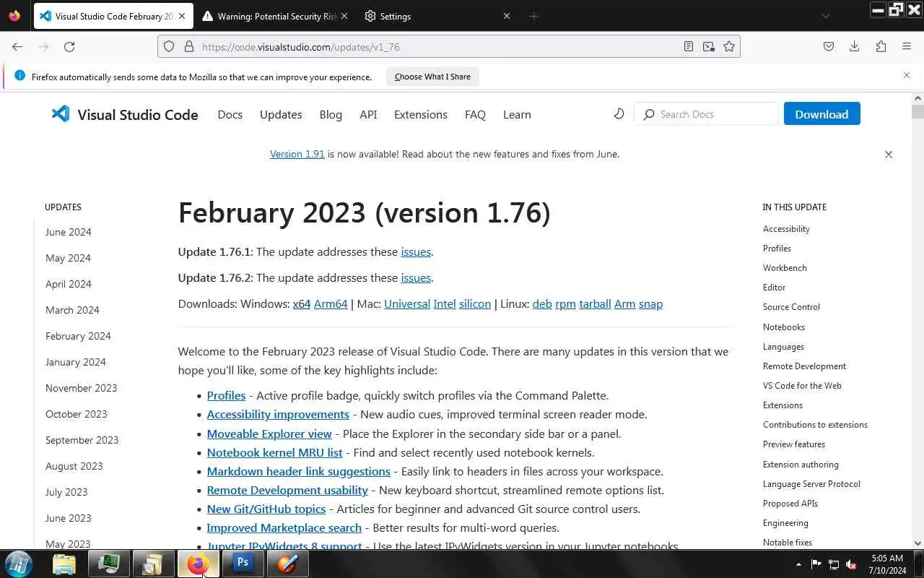Screen dimensions: 924x578
Task: Bookmark this page with star icon
Action: point(729,46)
